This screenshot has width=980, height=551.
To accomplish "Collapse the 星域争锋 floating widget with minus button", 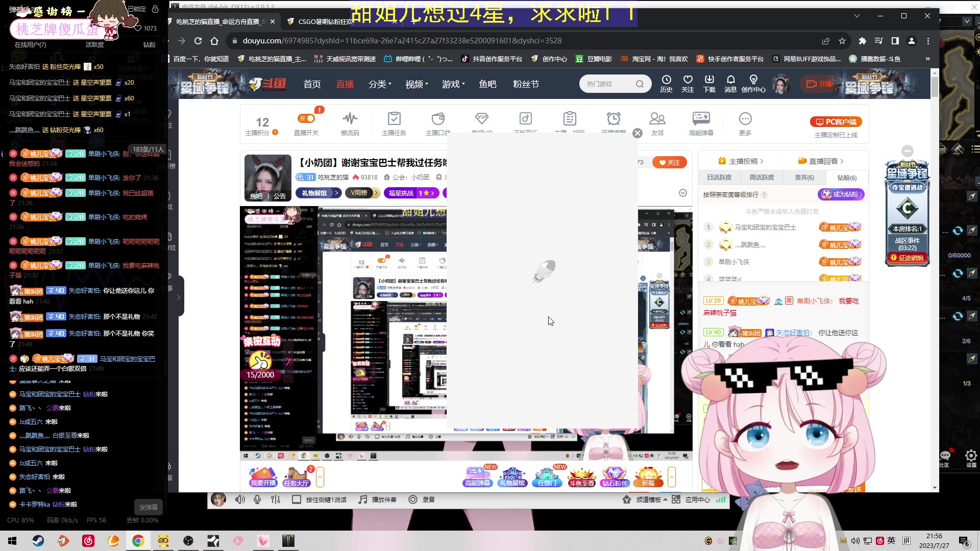I will 908,151.
